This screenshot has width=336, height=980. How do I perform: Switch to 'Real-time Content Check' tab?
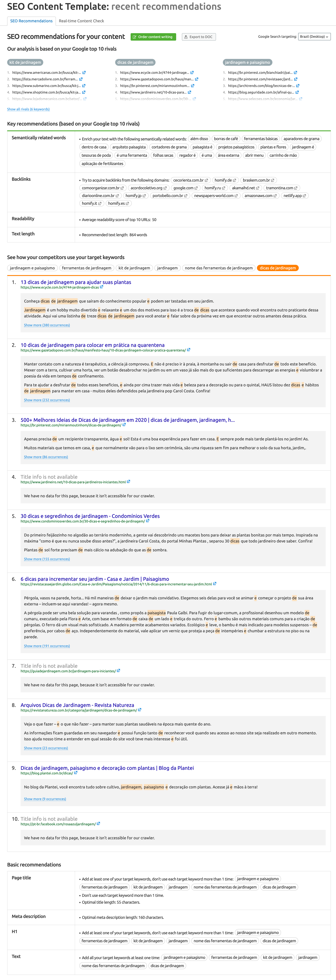pyautogui.click(x=82, y=21)
